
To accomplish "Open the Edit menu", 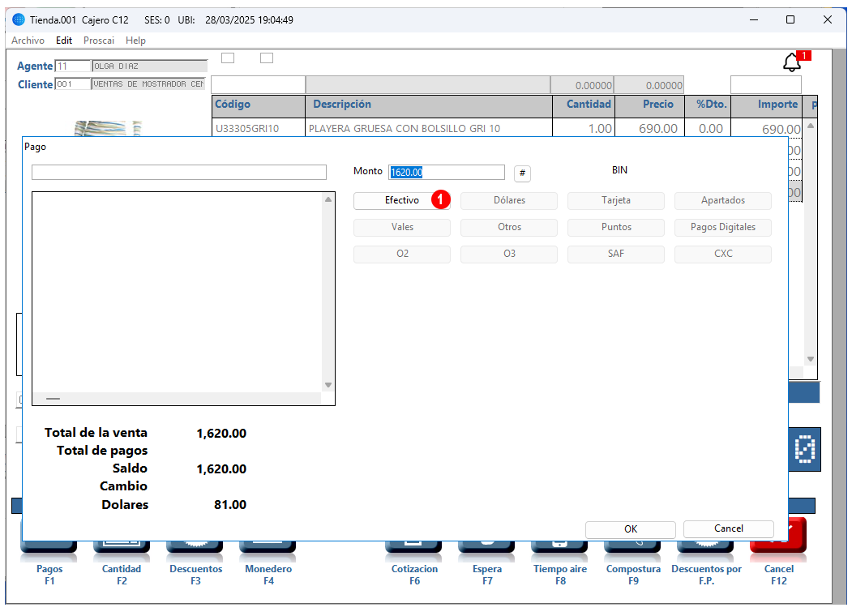I will pos(63,41).
